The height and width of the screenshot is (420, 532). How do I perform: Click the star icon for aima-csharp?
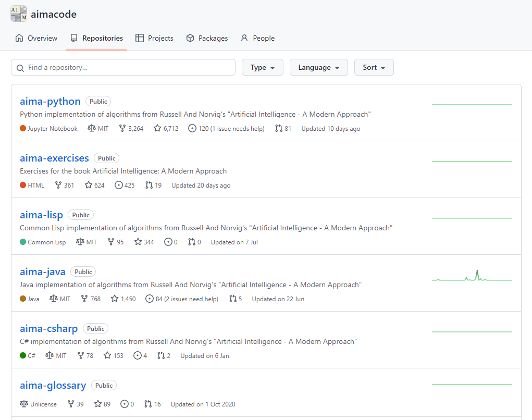(107, 355)
